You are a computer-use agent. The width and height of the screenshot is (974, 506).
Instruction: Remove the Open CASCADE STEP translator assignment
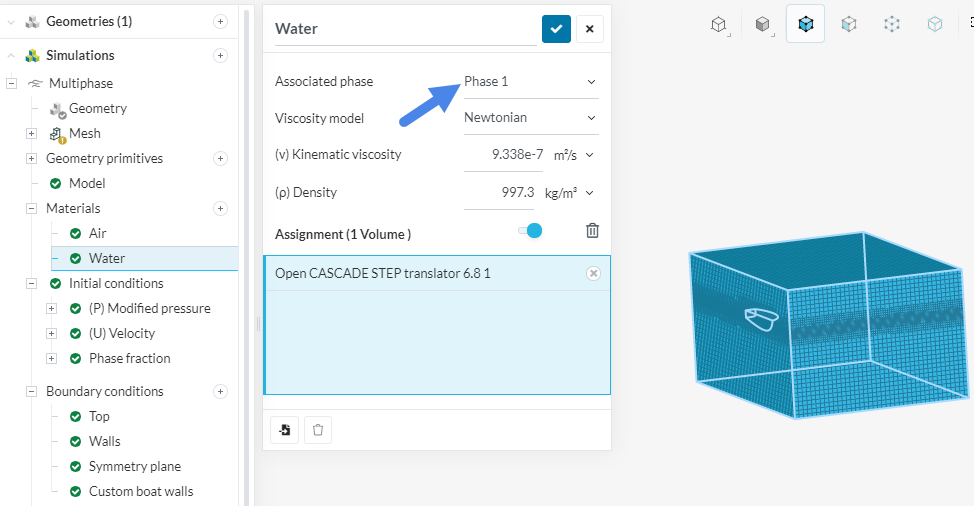[x=593, y=273]
